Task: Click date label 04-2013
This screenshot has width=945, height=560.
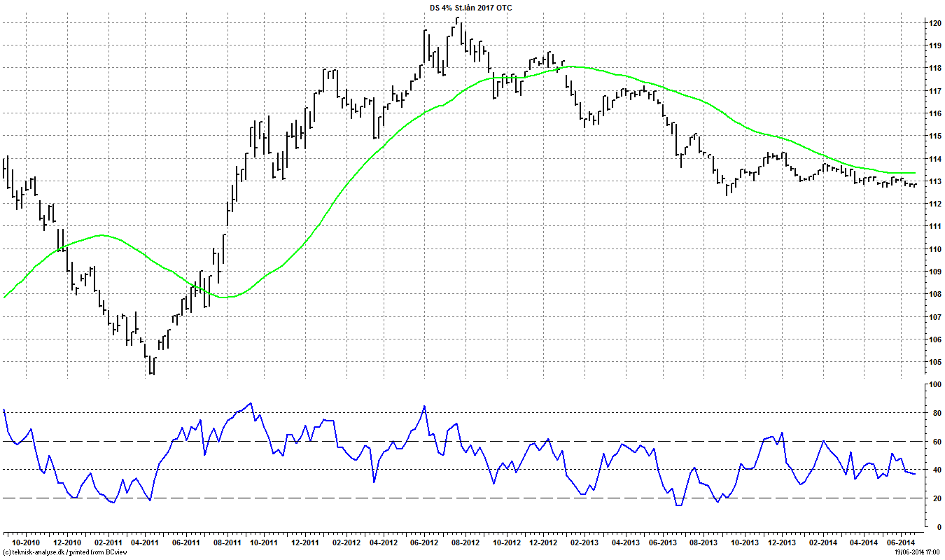Action: [626, 542]
